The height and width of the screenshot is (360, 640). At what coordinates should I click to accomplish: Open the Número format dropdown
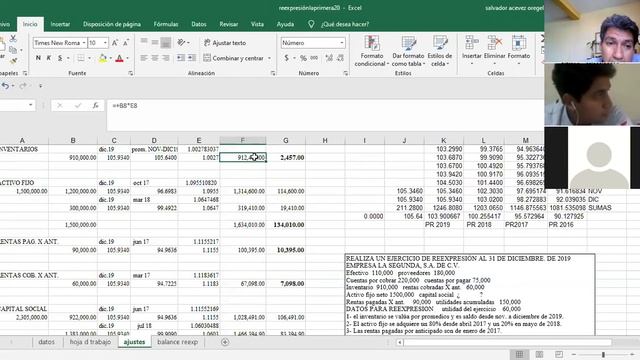tap(341, 43)
